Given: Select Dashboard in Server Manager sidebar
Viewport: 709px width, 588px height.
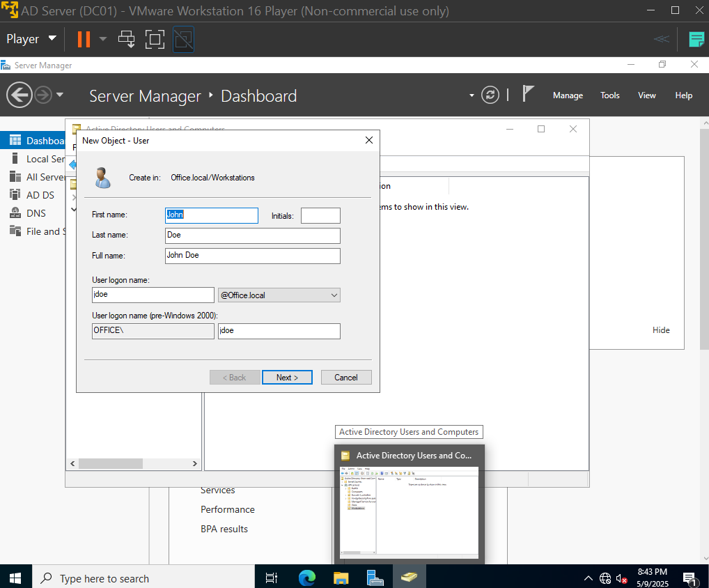Looking at the screenshot, I should (x=33, y=141).
